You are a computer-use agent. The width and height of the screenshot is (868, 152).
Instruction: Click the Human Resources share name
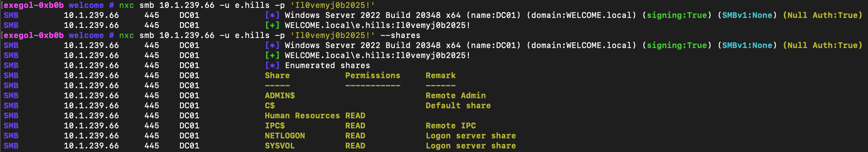(302, 116)
